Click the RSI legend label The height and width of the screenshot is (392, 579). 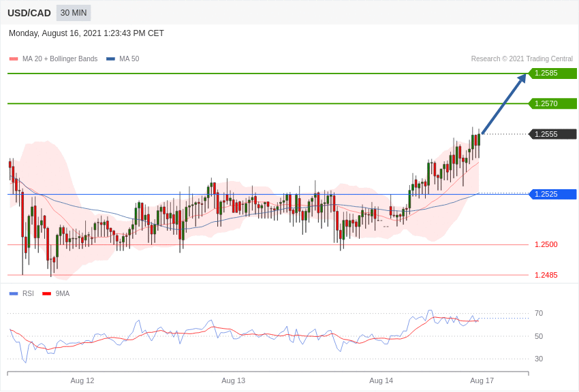pyautogui.click(x=28, y=293)
